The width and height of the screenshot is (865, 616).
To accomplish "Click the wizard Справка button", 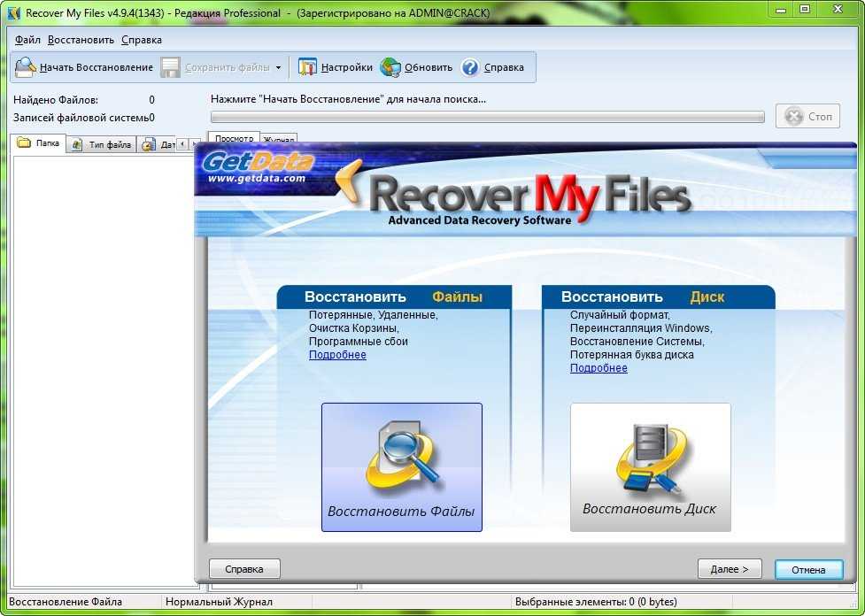I will tap(244, 569).
